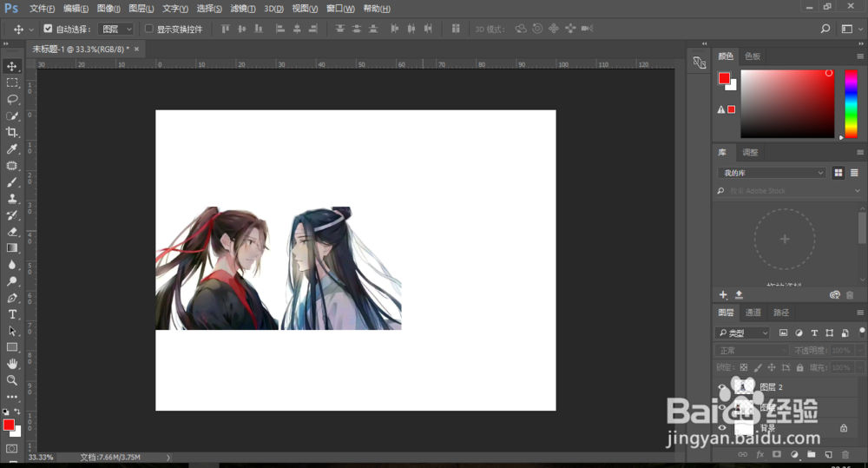Select the Clone Stamp tool
Image resolution: width=868 pixels, height=468 pixels.
(x=11, y=198)
